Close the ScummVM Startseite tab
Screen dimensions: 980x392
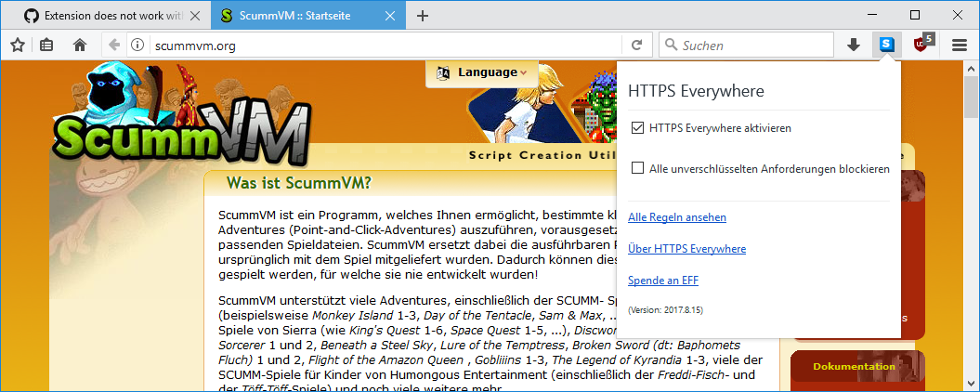(x=391, y=16)
